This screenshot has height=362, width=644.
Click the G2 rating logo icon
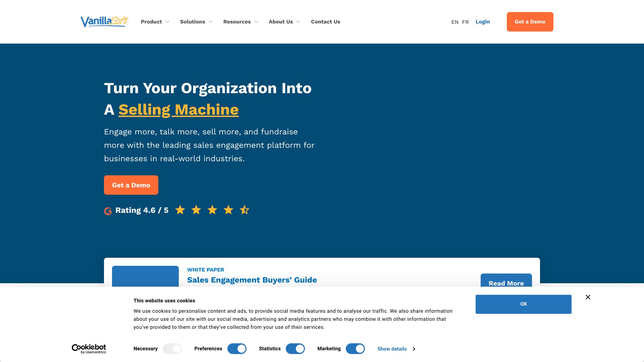pos(108,211)
